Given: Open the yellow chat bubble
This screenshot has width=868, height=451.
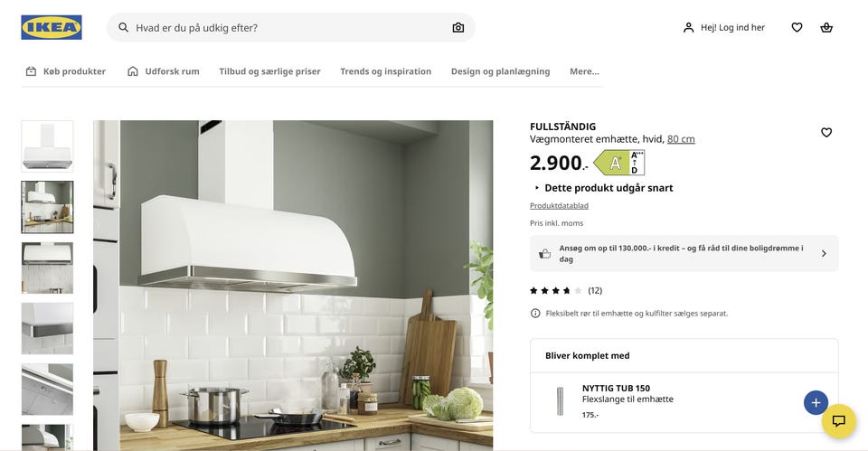Looking at the screenshot, I should 839,421.
